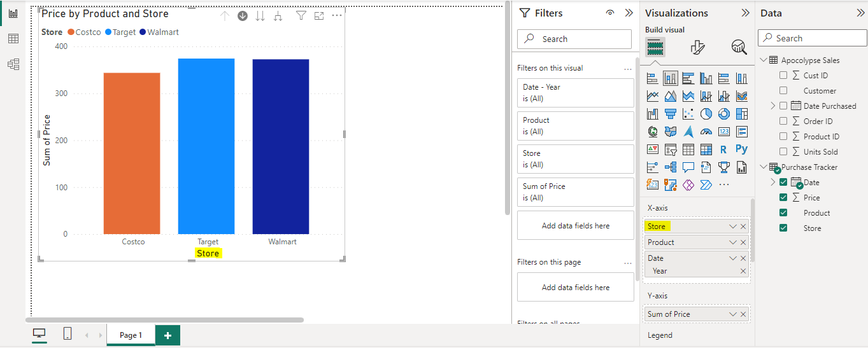868x348 pixels.
Task: Switch to Report view in left sidebar
Action: [13, 13]
